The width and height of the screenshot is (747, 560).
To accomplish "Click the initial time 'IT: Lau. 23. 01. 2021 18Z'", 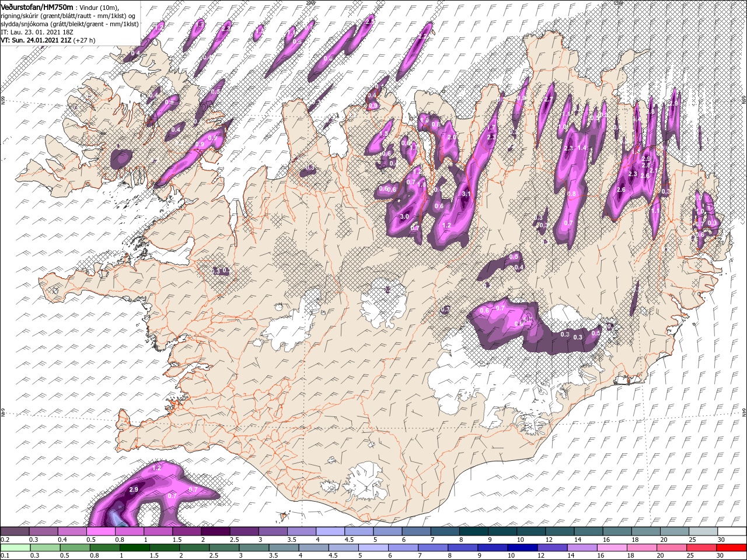I will coord(37,32).
